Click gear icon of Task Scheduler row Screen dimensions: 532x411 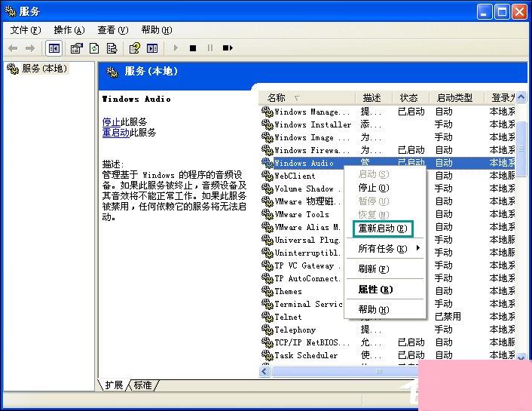[x=267, y=355]
